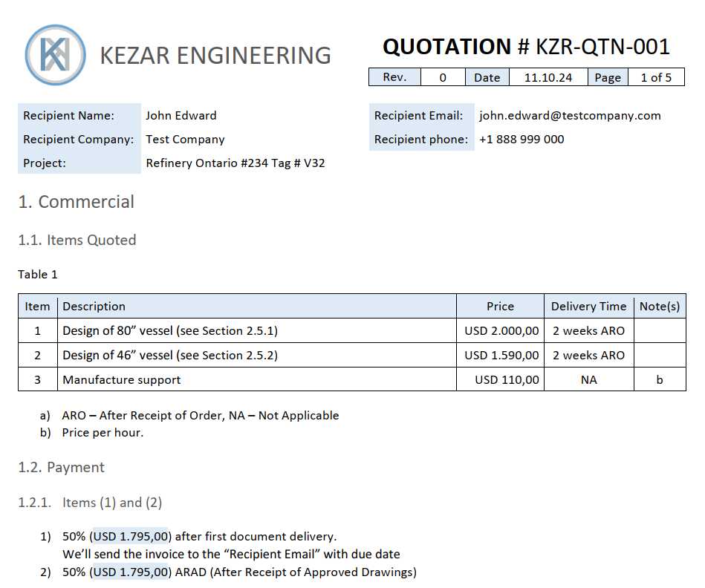Click the '1. Commercial' heading
The height and width of the screenshot is (588, 705).
(77, 202)
